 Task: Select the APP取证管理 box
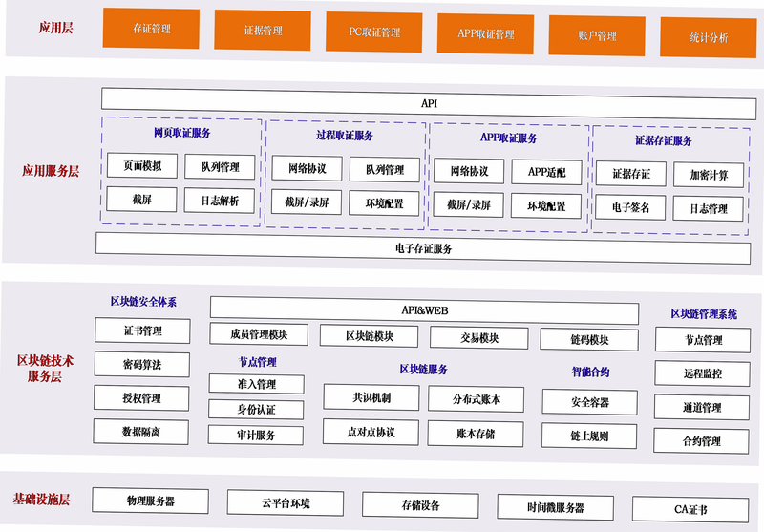(485, 34)
